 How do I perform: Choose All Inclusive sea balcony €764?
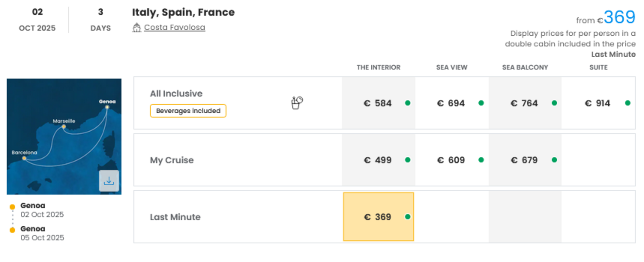point(525,103)
